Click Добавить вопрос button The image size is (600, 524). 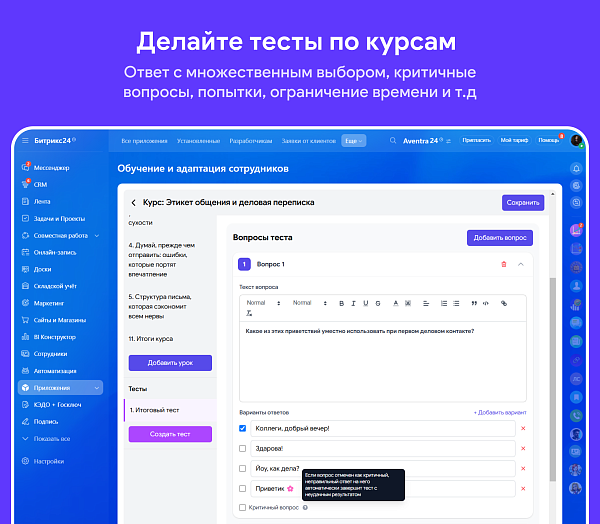click(x=500, y=238)
